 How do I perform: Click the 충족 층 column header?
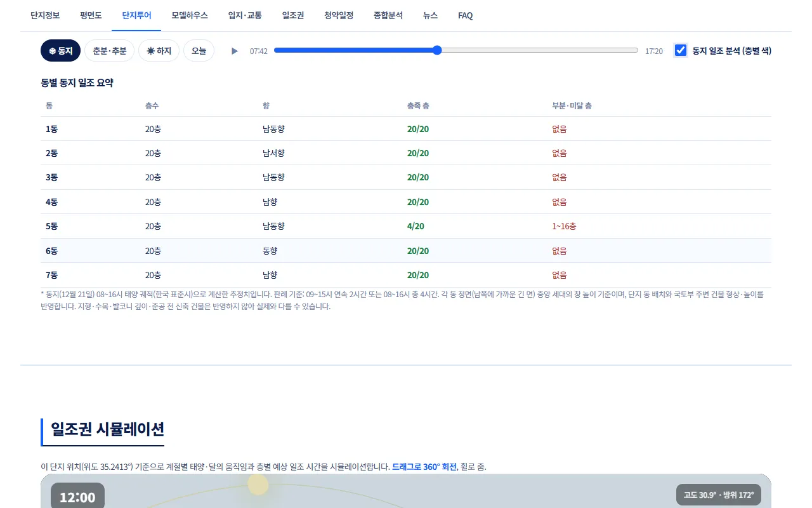(418, 105)
